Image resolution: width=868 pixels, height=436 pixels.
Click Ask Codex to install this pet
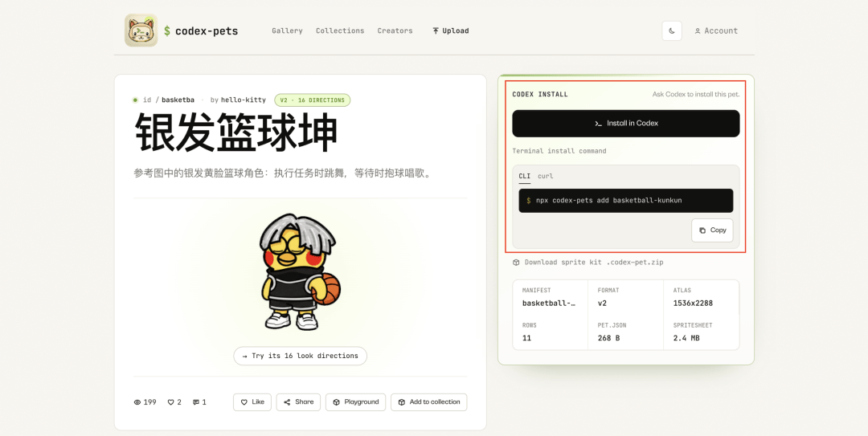[x=696, y=95]
